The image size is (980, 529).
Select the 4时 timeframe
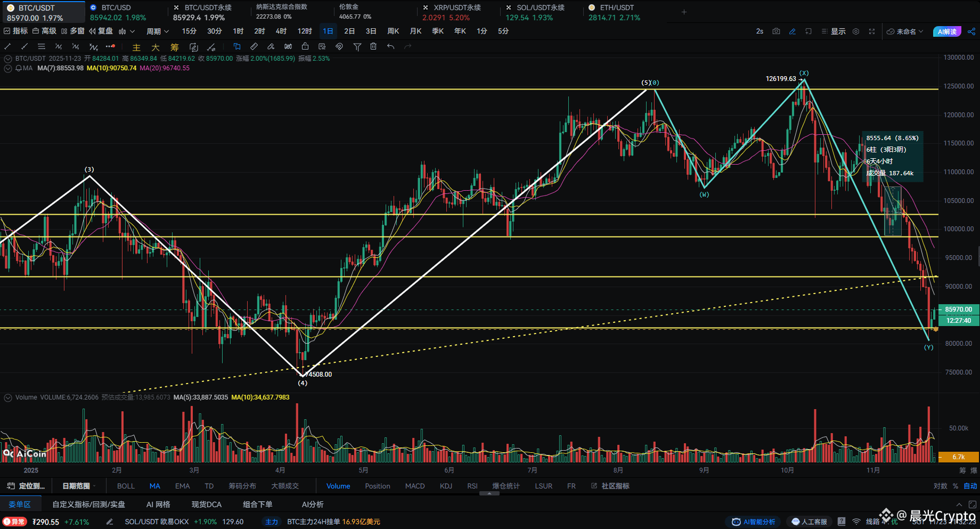tap(281, 31)
